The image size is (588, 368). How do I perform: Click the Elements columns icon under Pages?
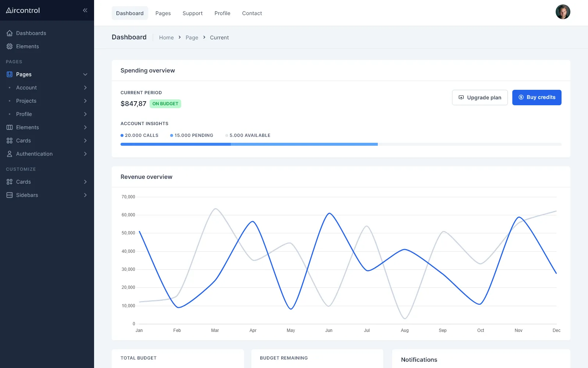pyautogui.click(x=10, y=127)
